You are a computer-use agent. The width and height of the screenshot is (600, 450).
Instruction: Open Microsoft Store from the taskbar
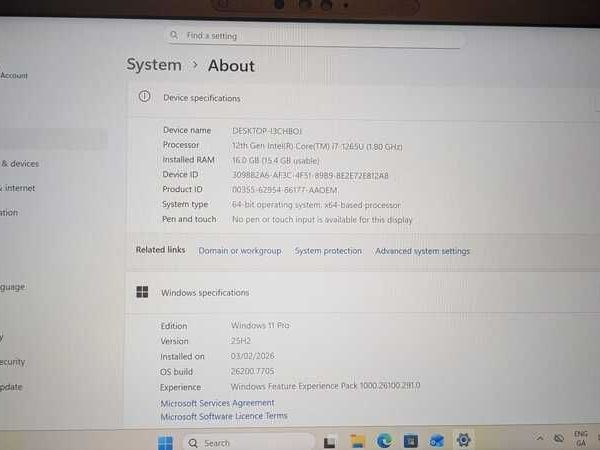(x=410, y=441)
